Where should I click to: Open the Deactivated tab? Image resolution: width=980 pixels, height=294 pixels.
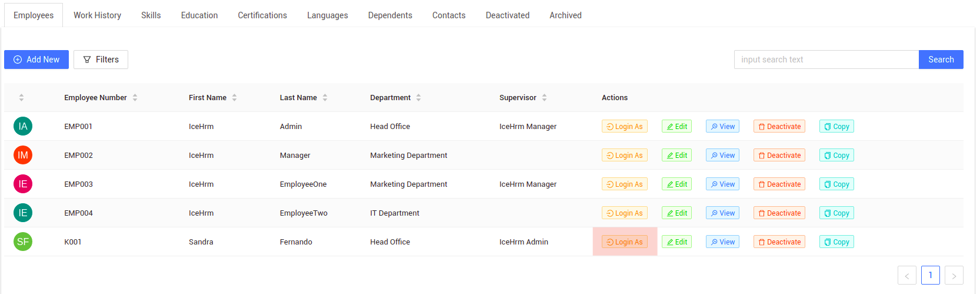point(508,15)
